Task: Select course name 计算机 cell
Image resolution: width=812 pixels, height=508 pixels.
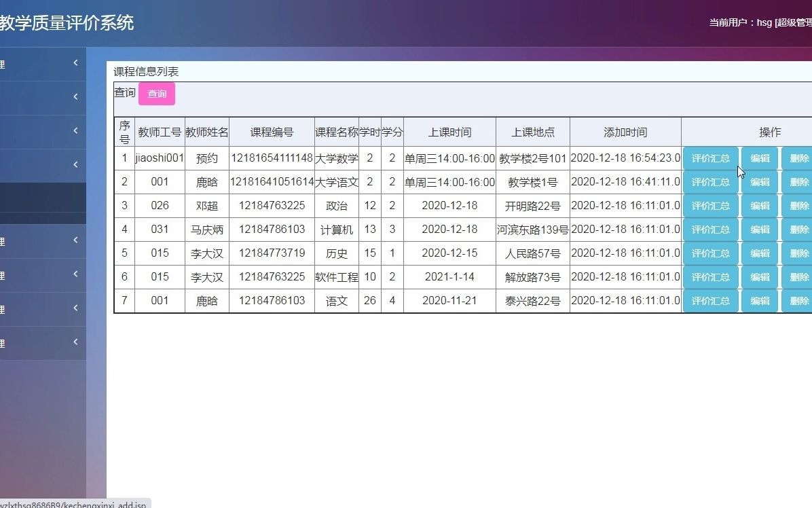Action: click(x=337, y=230)
